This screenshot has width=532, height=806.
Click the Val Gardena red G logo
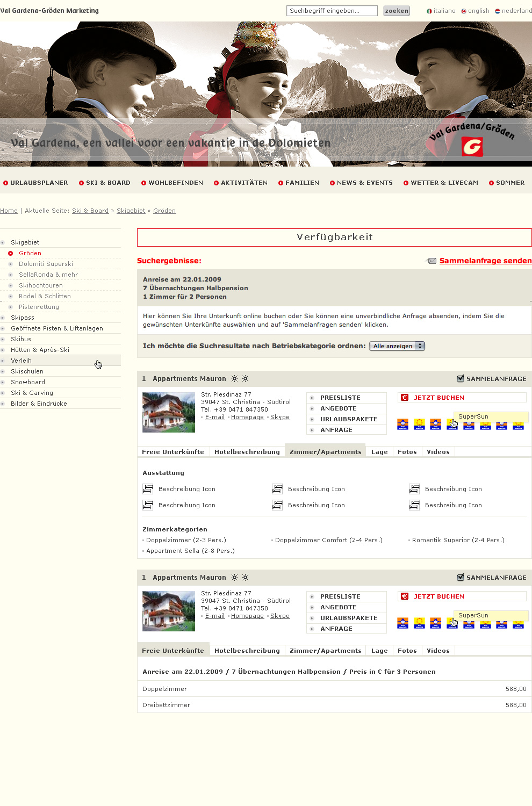click(472, 146)
